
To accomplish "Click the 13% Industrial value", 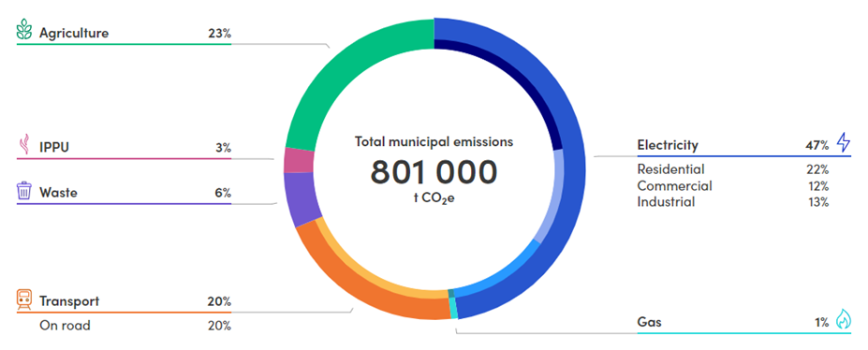I will [818, 202].
